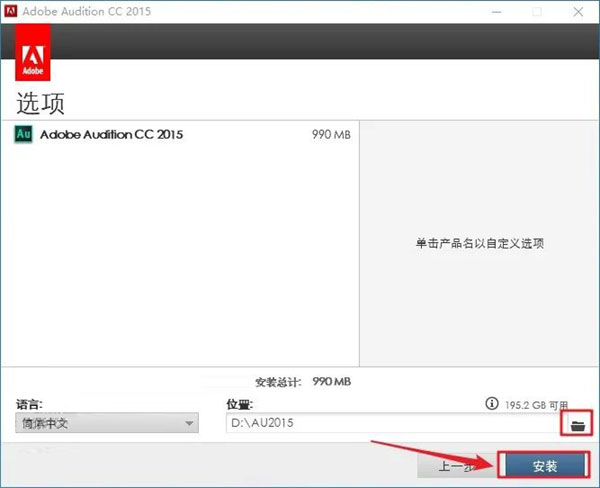The width and height of the screenshot is (600, 488).
Task: Open the folder browse icon for install location
Action: click(x=577, y=425)
